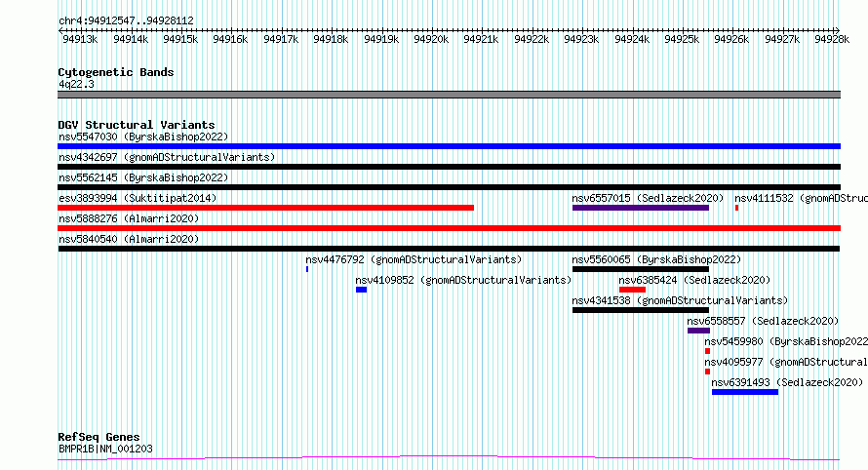This screenshot has height=470, width=868.
Task: Open the nsv5547030 (ByrskaBishop2022) label
Action: (x=143, y=137)
